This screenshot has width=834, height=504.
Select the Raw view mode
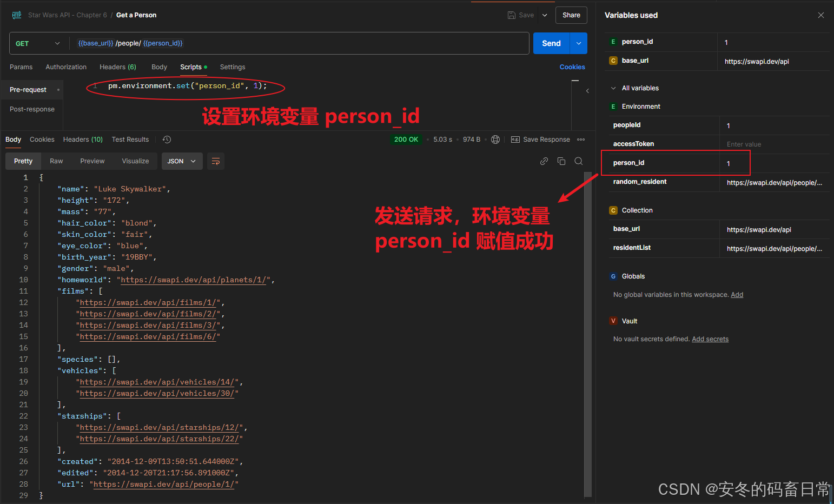pyautogui.click(x=56, y=161)
